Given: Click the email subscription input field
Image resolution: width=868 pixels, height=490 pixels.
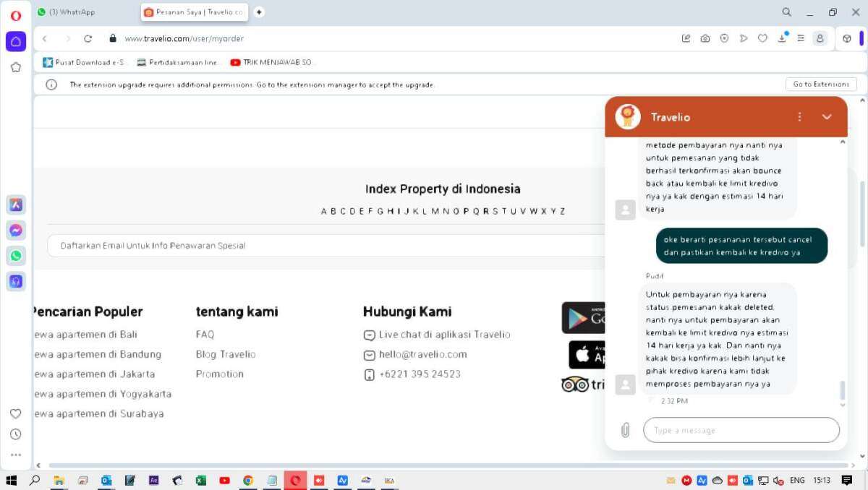Looking at the screenshot, I should tap(325, 246).
